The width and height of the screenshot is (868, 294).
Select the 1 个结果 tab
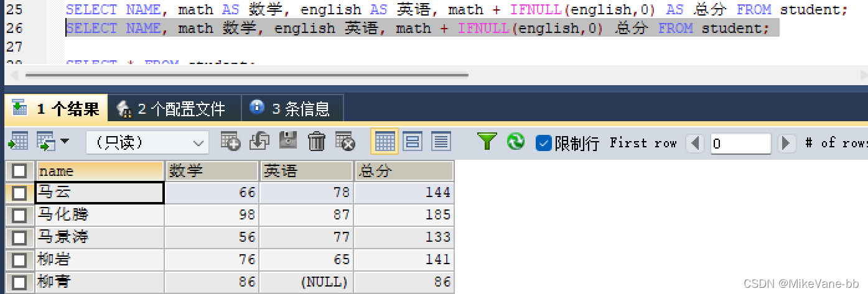[56, 109]
